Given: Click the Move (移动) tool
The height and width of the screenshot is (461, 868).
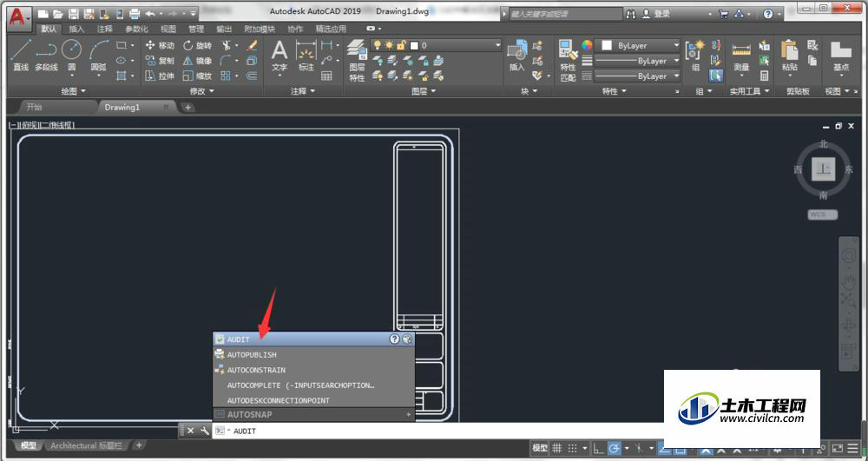Looking at the screenshot, I should tap(160, 45).
